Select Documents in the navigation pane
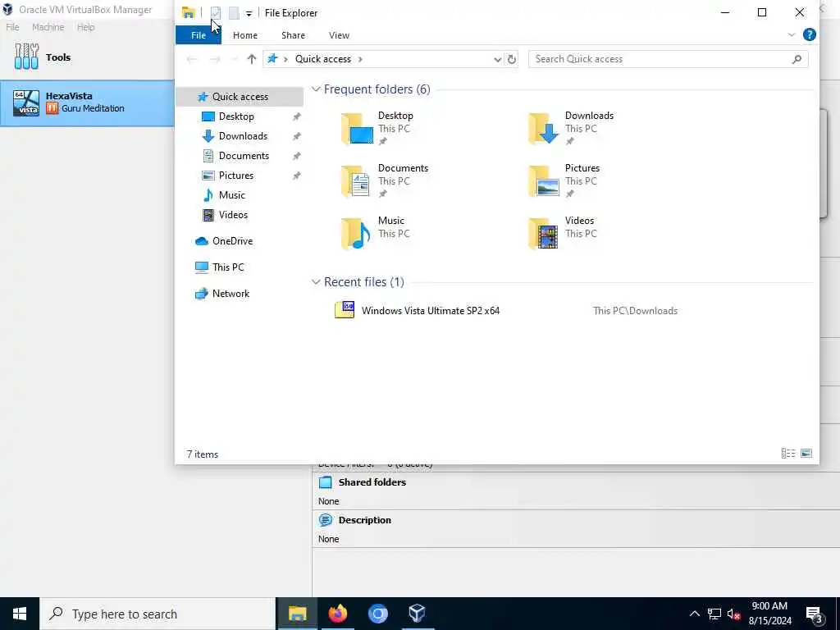This screenshot has height=630, width=840. point(244,156)
